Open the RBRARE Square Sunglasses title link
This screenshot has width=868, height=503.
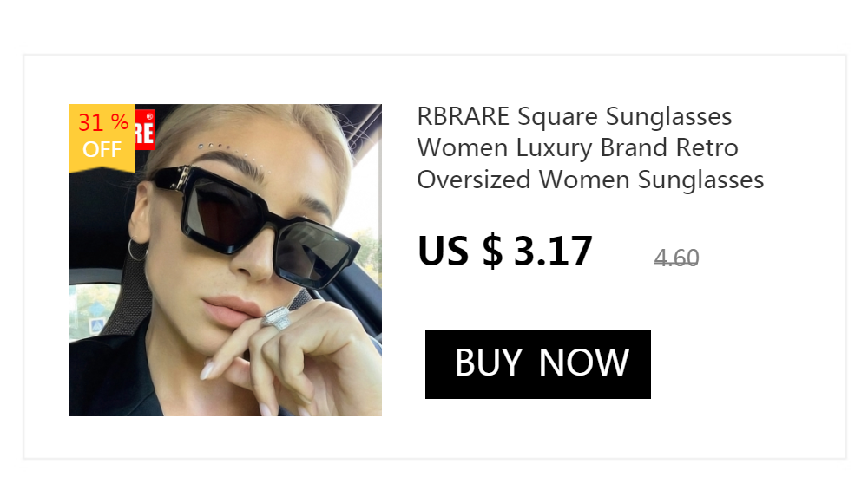tap(590, 147)
